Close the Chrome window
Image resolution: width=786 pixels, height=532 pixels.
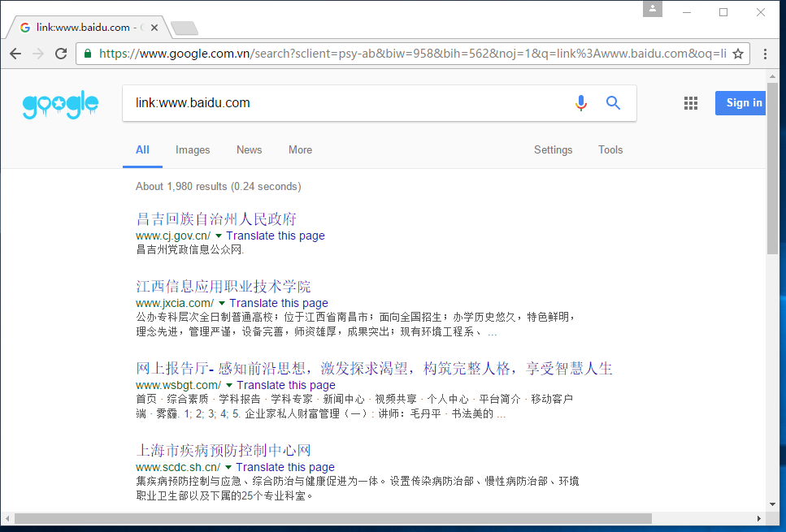tap(761, 12)
